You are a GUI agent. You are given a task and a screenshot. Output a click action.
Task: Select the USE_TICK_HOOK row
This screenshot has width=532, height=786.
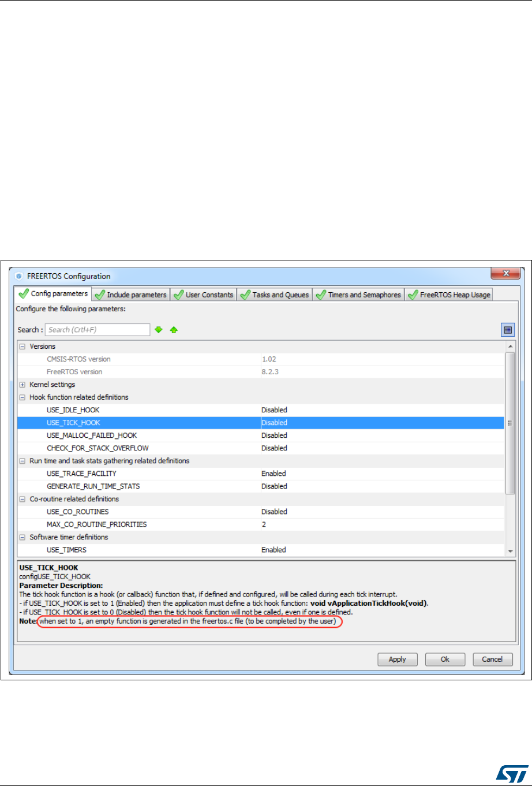pyautogui.click(x=261, y=423)
